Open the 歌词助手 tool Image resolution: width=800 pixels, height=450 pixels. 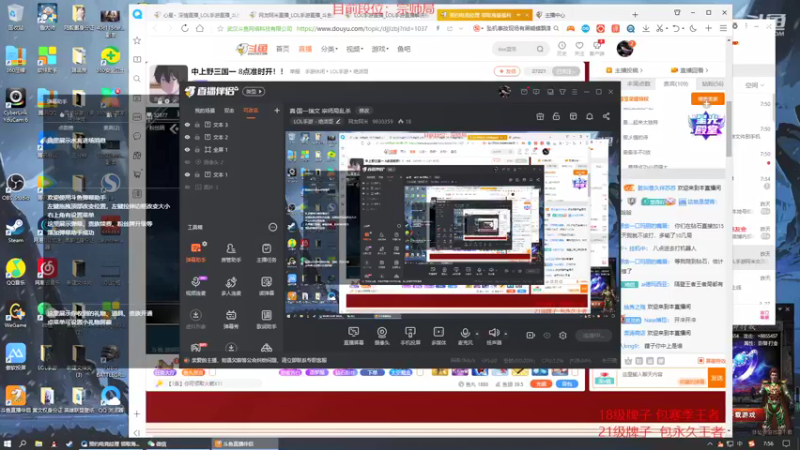click(x=266, y=319)
